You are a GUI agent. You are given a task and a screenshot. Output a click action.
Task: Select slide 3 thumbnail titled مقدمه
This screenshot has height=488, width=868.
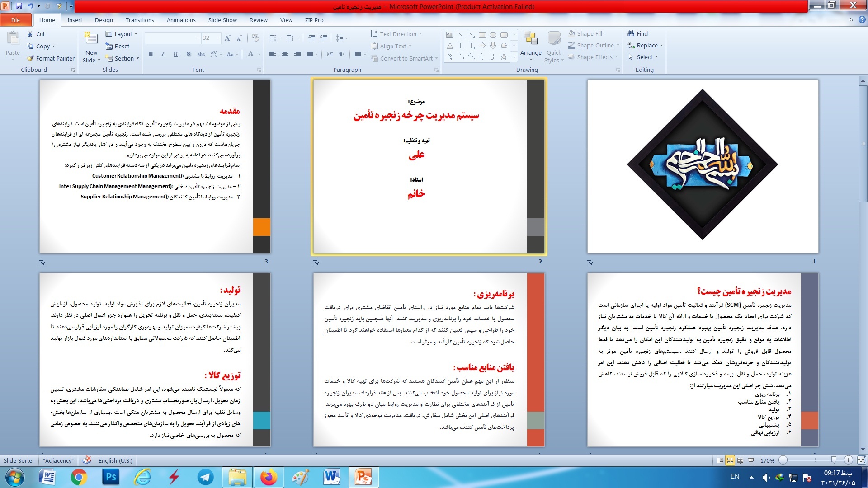click(155, 166)
